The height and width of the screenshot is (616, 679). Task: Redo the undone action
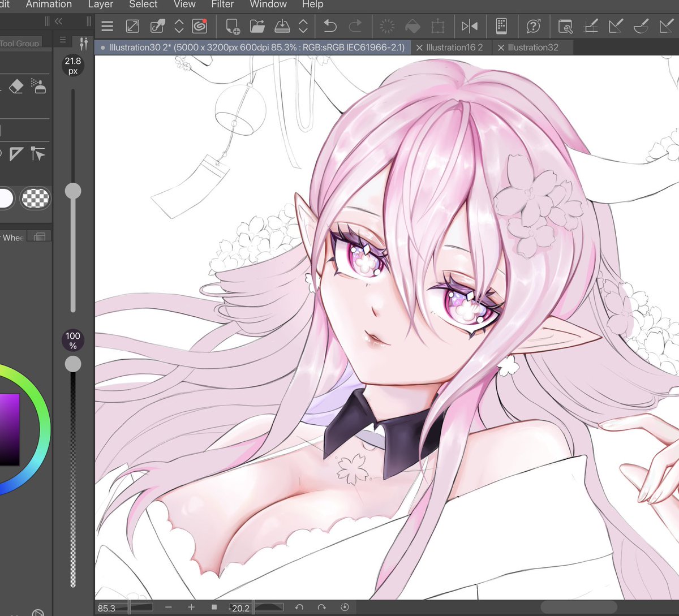coord(355,26)
